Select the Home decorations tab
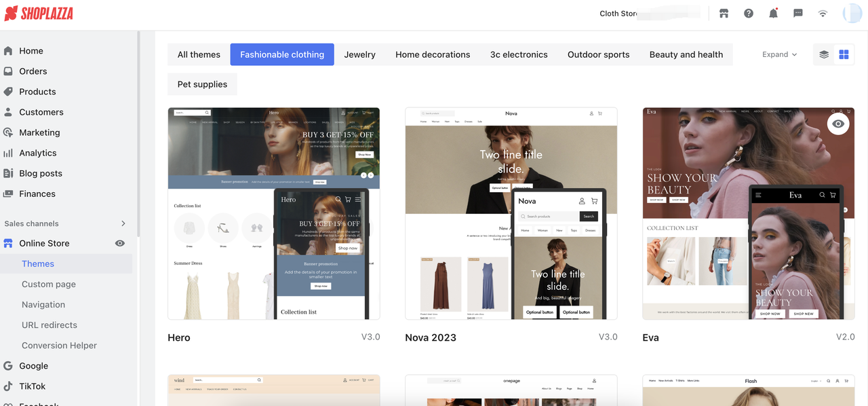The width and height of the screenshot is (868, 406). 433,54
